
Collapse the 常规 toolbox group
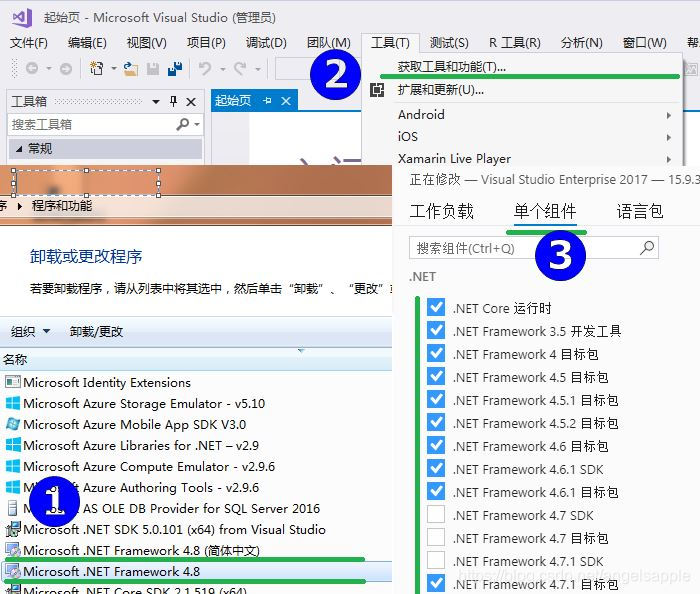pos(19,149)
